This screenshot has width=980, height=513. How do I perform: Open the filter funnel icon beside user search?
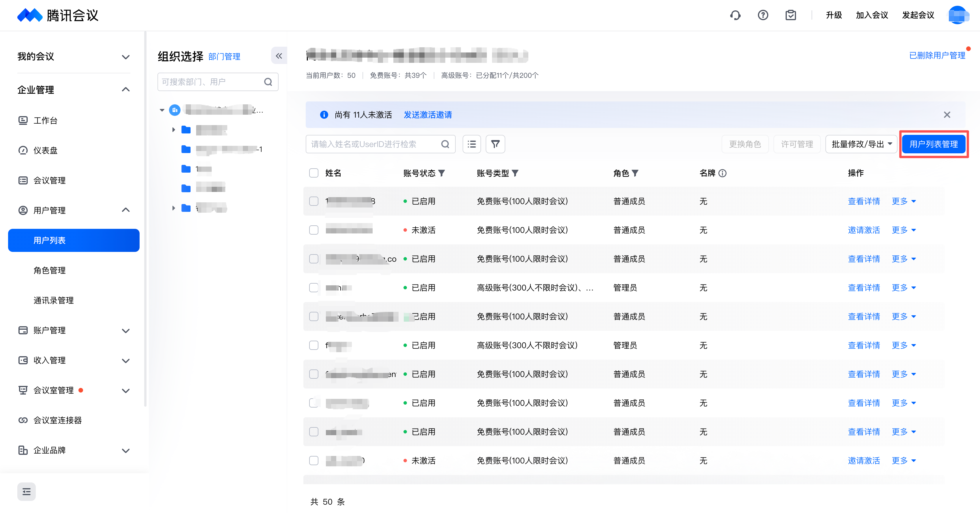pos(495,144)
